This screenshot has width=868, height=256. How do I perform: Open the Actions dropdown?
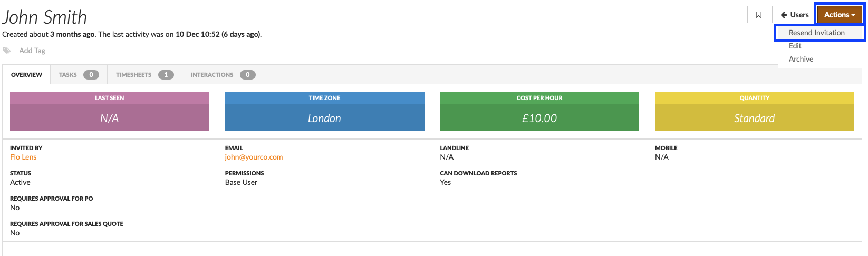coord(840,15)
